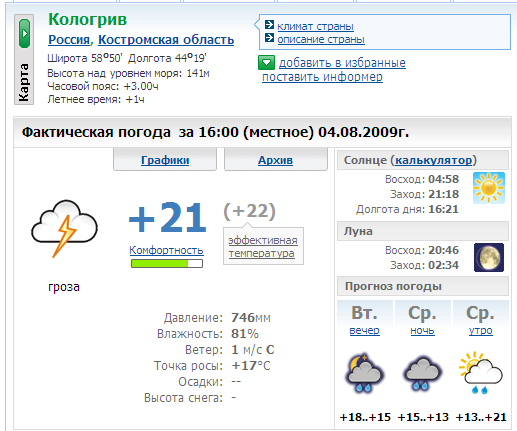Click the moonrise time 20:46
This screenshot has height=431, width=517.
point(443,250)
